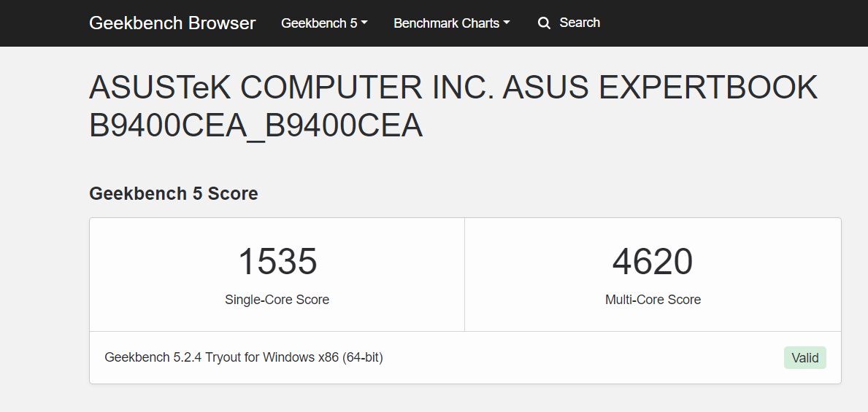The image size is (868, 412).
Task: Click the B9400CEA_B9400CEA model name line
Action: pos(256,126)
